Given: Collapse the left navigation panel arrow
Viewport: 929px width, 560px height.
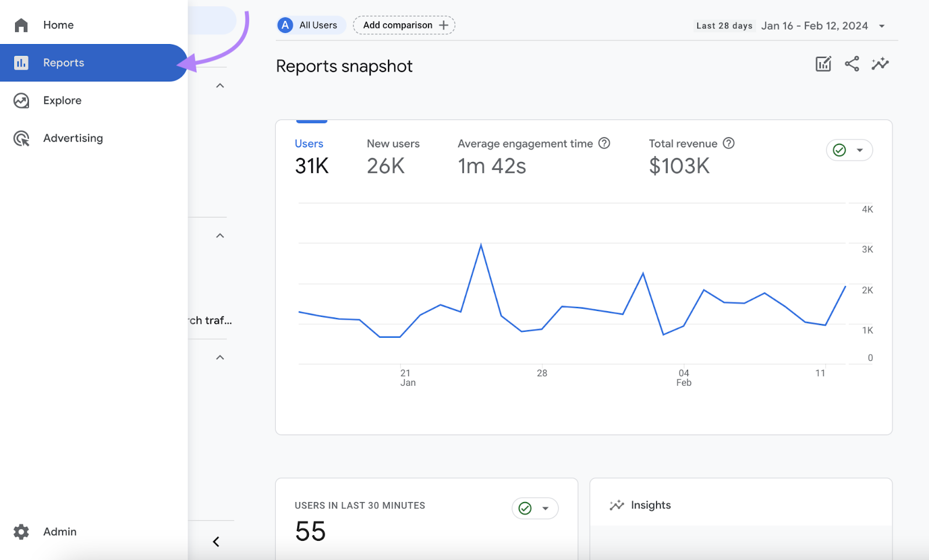Looking at the screenshot, I should tap(216, 541).
